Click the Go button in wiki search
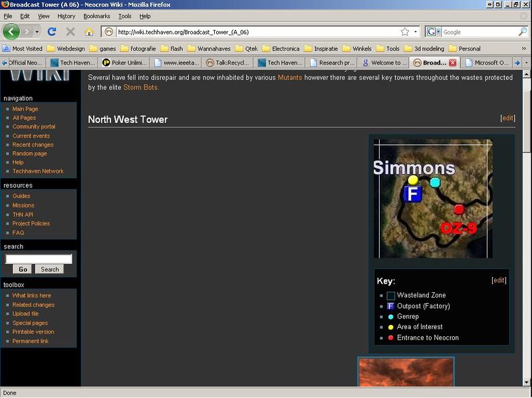Viewport: 532px width, 398px height. click(x=23, y=269)
